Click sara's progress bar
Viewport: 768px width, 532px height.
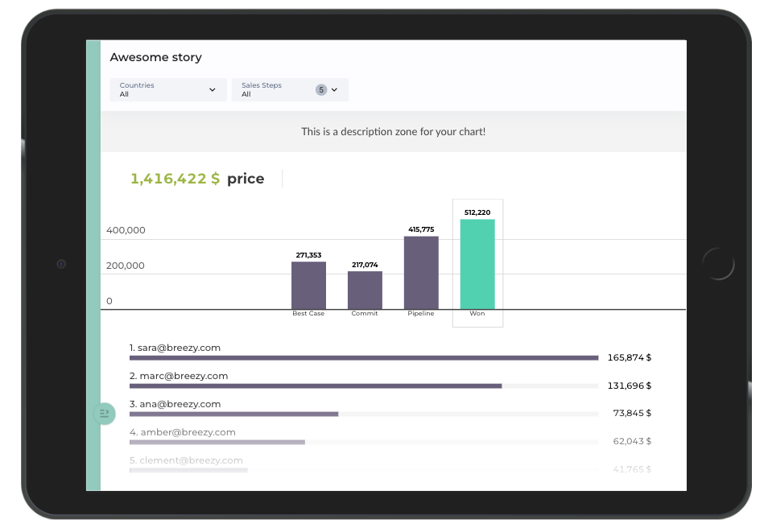[x=363, y=357]
